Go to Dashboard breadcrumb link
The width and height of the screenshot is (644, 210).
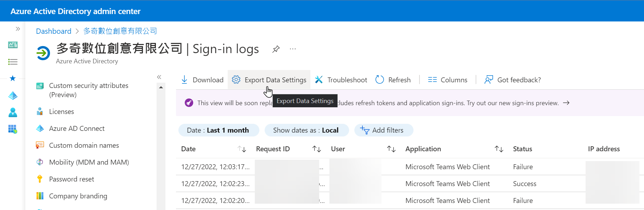[53, 31]
